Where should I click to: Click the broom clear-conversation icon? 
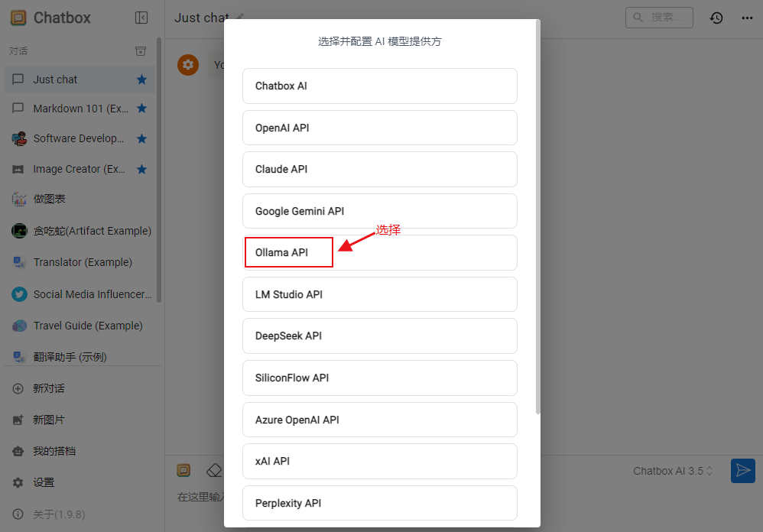click(214, 470)
